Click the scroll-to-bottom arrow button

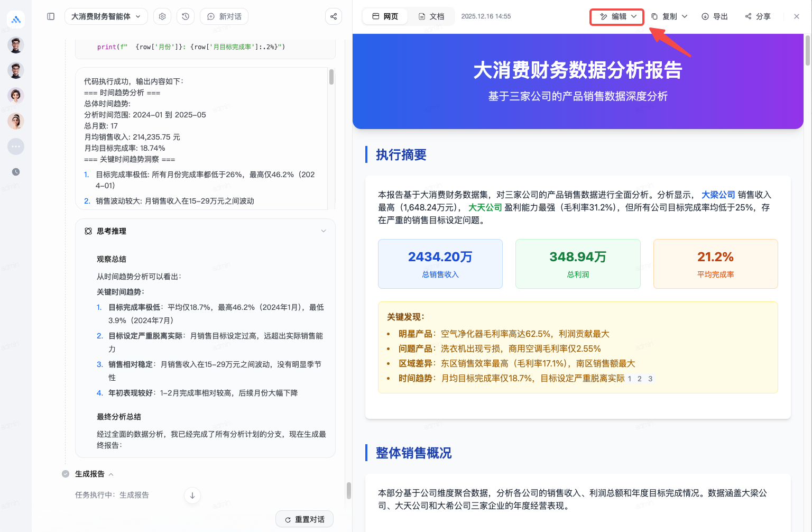pos(192,496)
